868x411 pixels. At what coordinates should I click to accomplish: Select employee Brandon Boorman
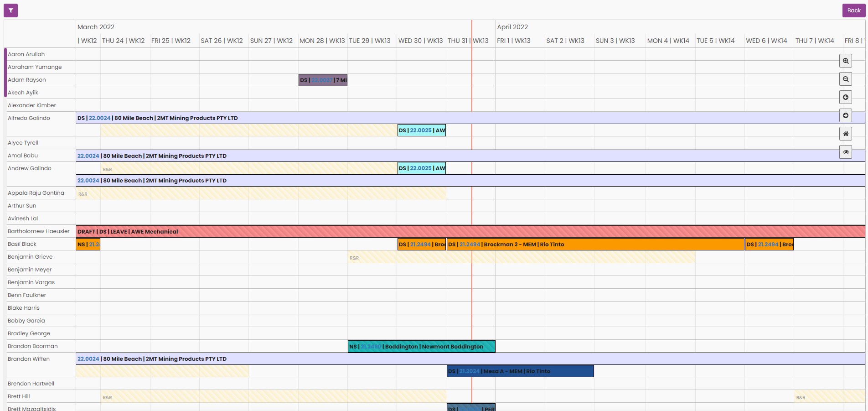click(x=33, y=346)
